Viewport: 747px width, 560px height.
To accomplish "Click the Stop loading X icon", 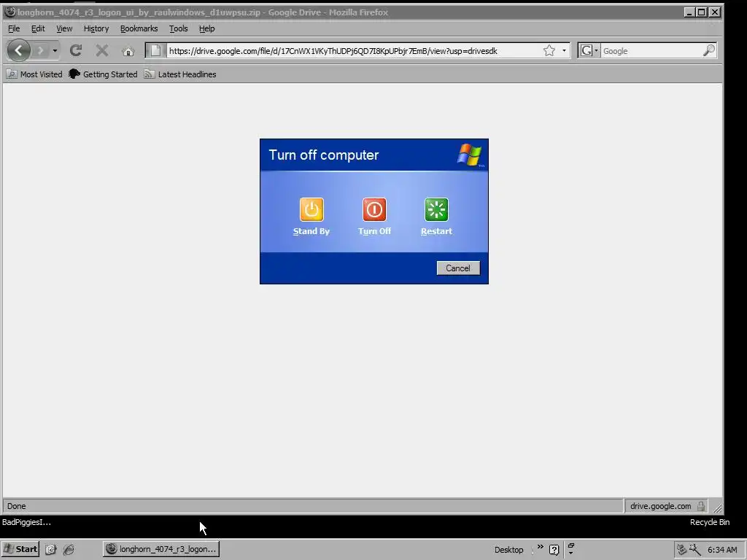I will (x=101, y=50).
